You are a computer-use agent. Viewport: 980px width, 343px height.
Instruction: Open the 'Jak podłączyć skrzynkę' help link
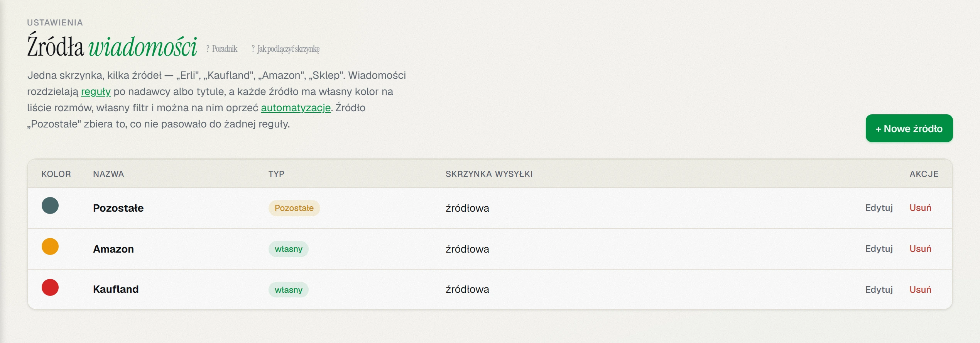(x=286, y=49)
